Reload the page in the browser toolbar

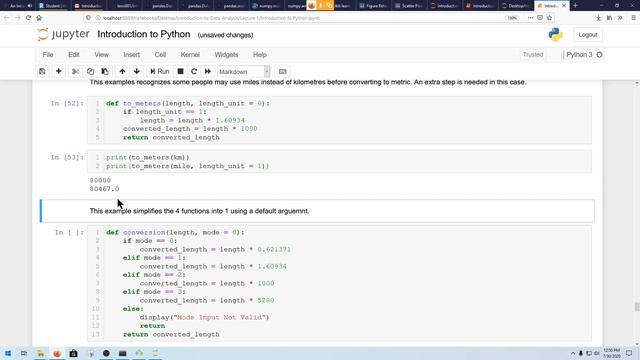point(28,18)
